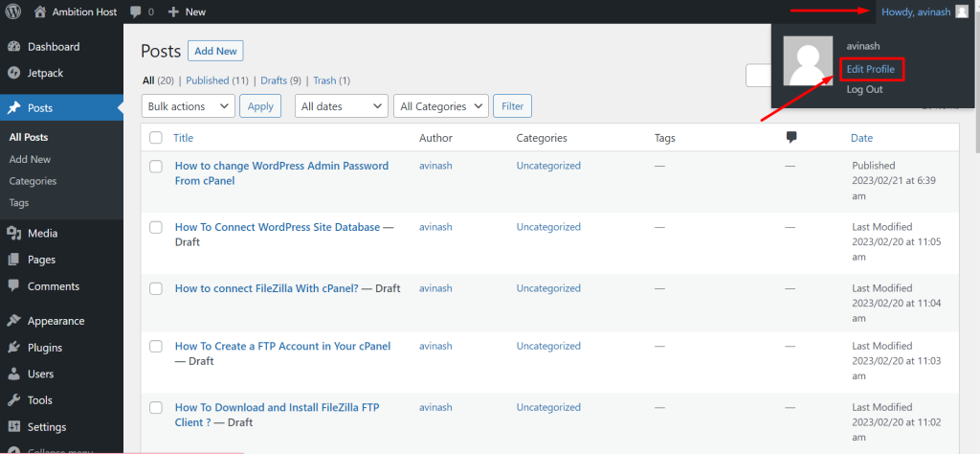980x454 pixels.
Task: Open the Howdy, avinash account menu
Action: coord(924,11)
